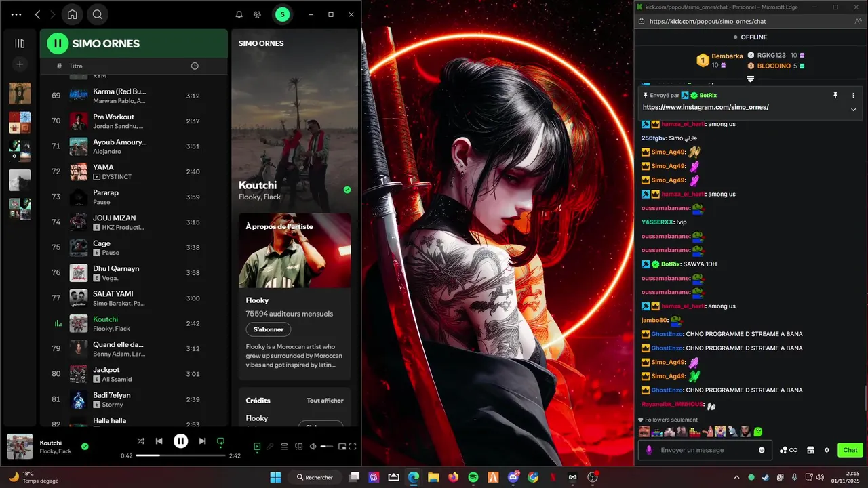Open Windows Start menu
The height and width of the screenshot is (488, 868).
275,477
